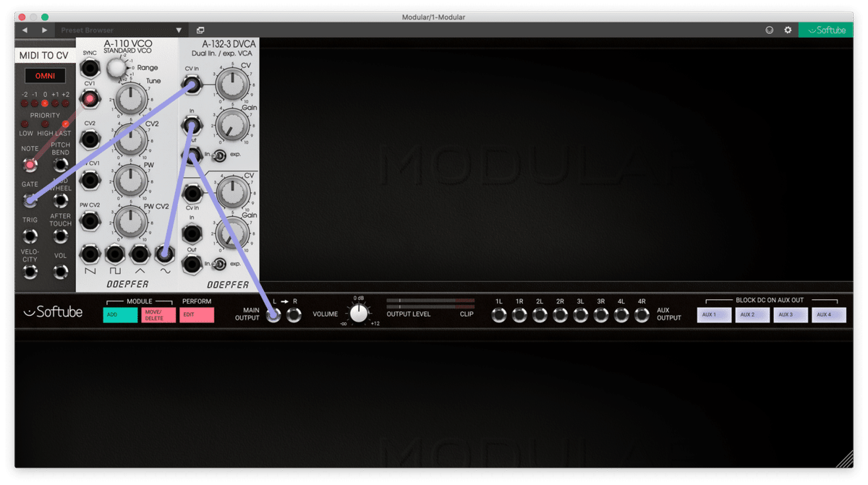The height and width of the screenshot is (485, 868).
Task: Click the NOTE output jack on MIDI TO CV
Action: [30, 164]
